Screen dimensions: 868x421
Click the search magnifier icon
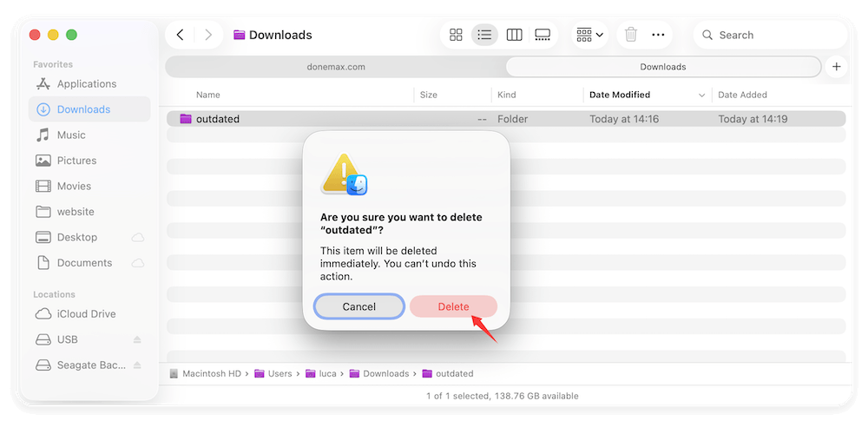tap(707, 35)
